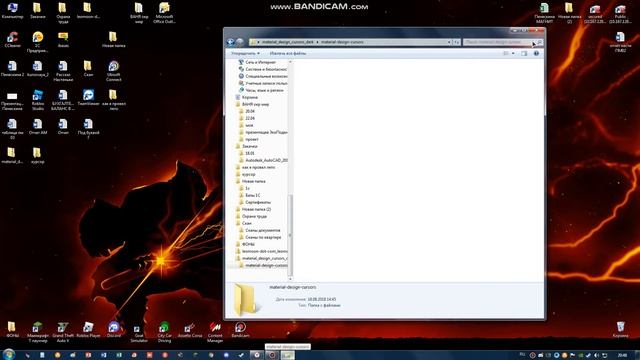Open the курсор folder on the desktop
The height and width of the screenshot is (360, 640).
point(38,156)
